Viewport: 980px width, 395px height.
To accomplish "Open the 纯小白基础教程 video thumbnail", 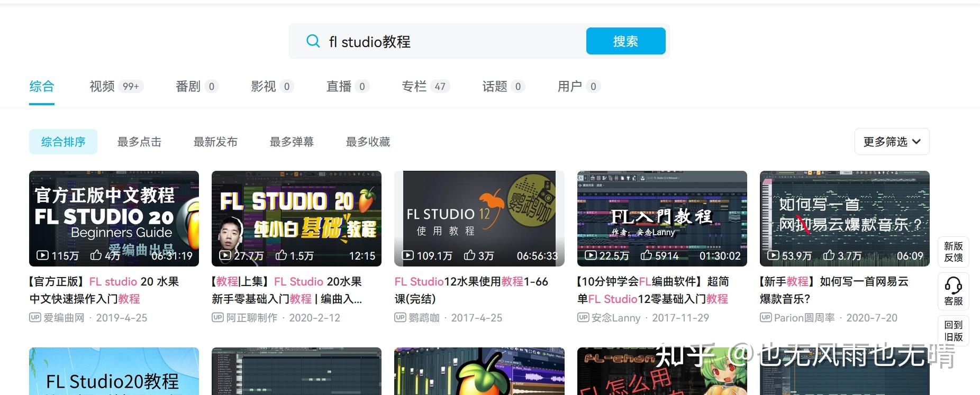I will pos(296,218).
